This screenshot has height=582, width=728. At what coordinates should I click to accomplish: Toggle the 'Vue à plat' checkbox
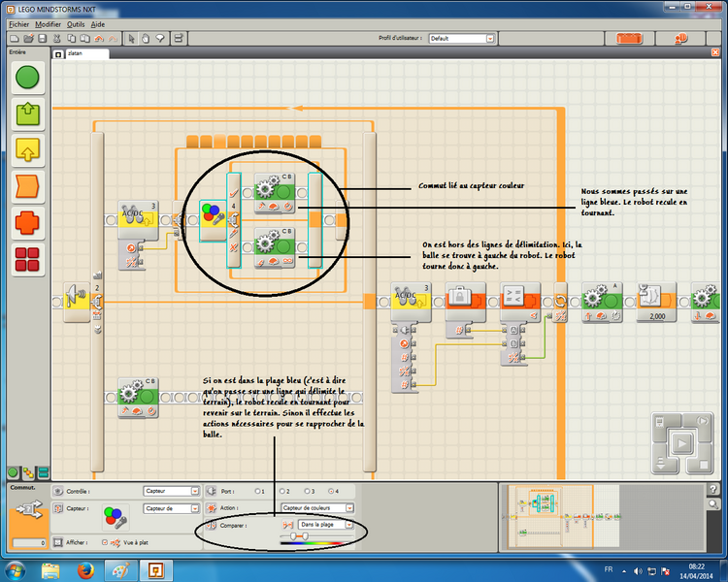(104, 542)
